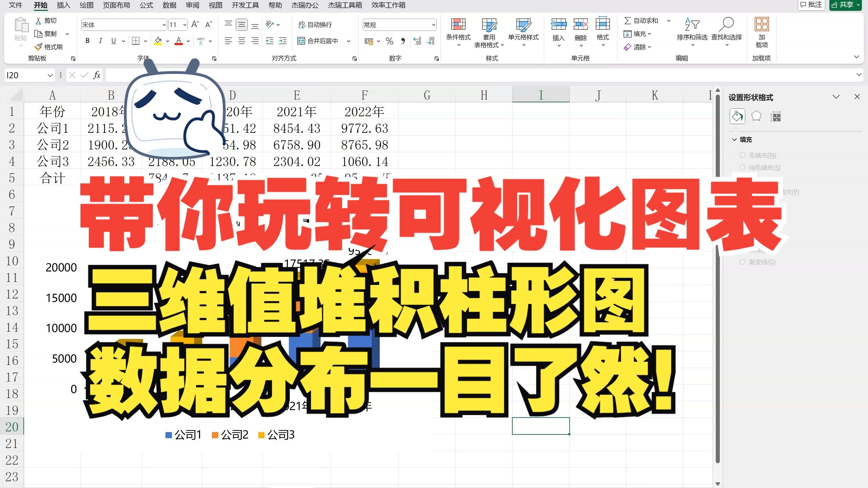Open Format as Table (套用表格格式)
The image size is (868, 488).
coord(489,33)
